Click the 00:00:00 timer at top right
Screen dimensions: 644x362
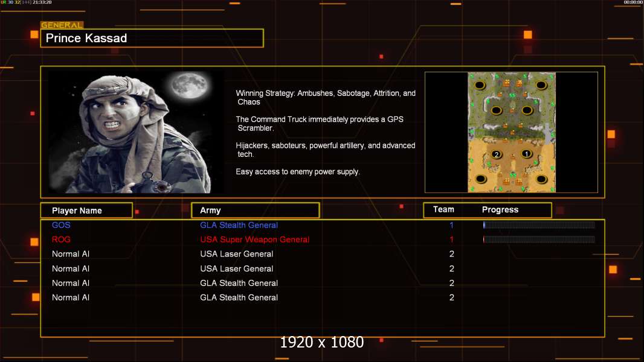[633, 2]
